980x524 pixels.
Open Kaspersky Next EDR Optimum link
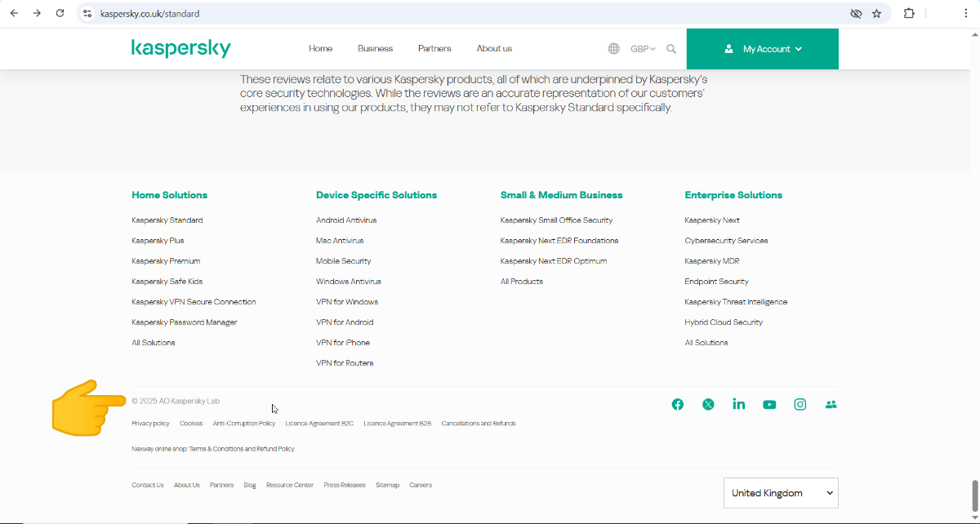(x=554, y=261)
